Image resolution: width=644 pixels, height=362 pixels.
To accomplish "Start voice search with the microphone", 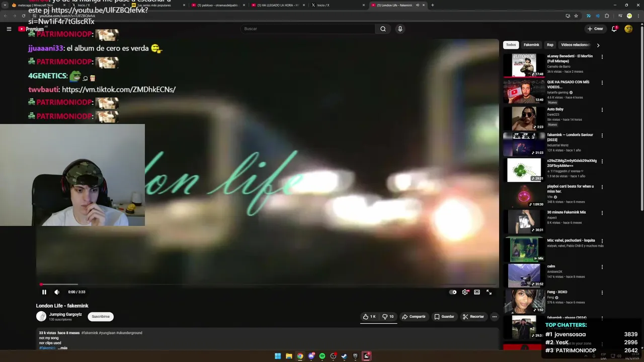I will [x=400, y=29].
